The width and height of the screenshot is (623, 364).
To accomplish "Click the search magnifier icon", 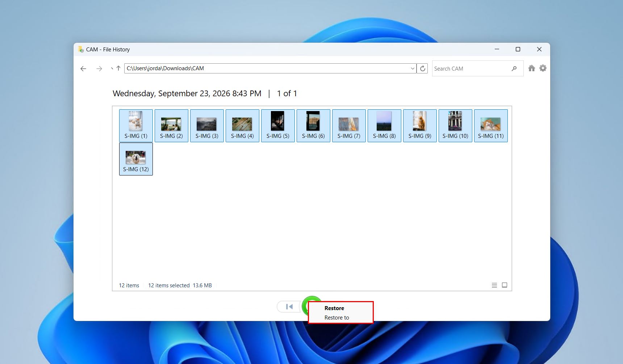I will [514, 68].
